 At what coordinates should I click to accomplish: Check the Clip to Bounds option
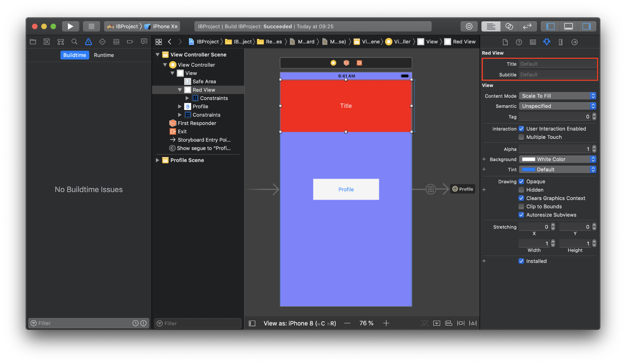click(x=521, y=206)
